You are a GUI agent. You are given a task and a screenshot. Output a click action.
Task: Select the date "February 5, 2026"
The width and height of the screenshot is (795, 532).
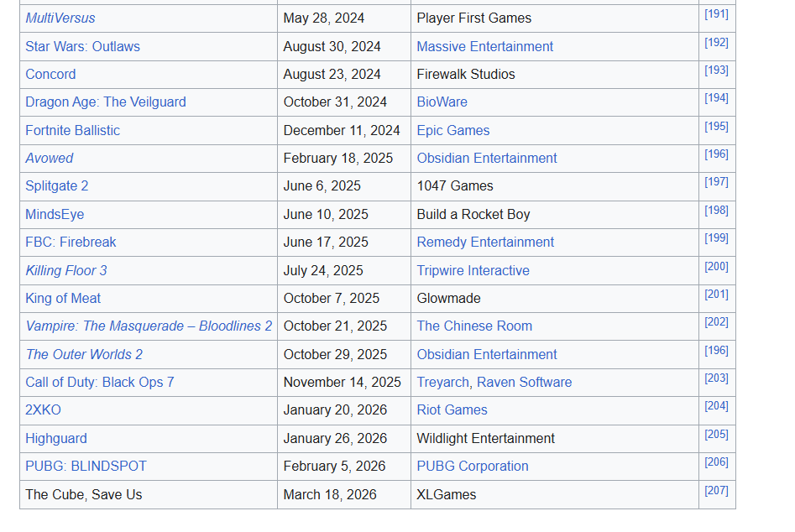(335, 467)
